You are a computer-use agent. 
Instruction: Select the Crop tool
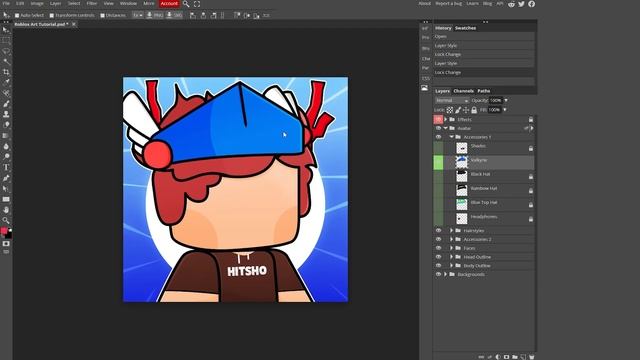coord(6,72)
